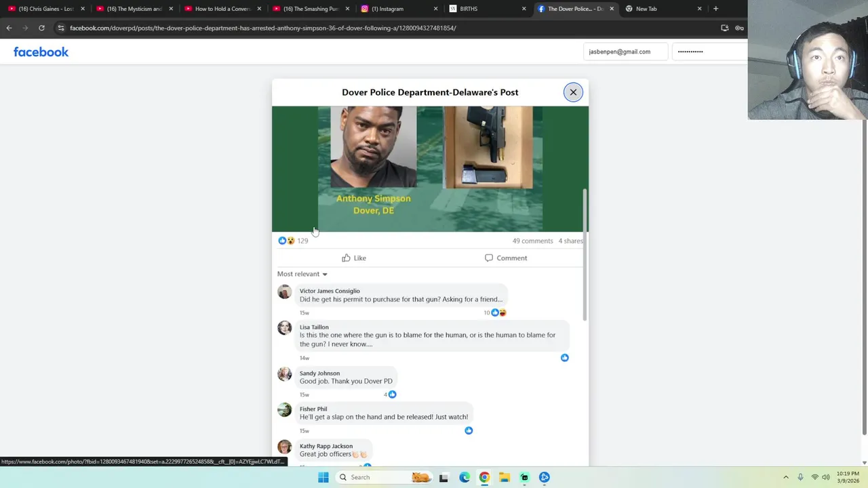Screen dimensions: 868x488
Task: Open Sandy Johnson's profile name
Action: [x=319, y=373]
